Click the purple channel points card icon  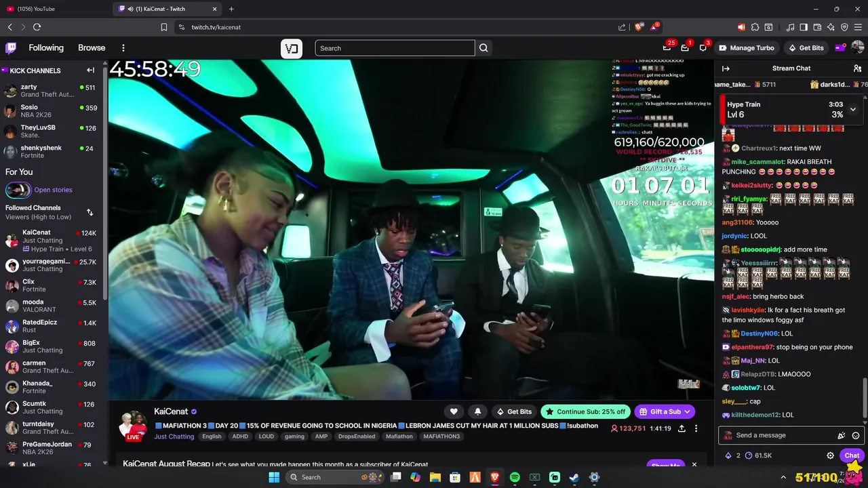pyautogui.click(x=840, y=48)
